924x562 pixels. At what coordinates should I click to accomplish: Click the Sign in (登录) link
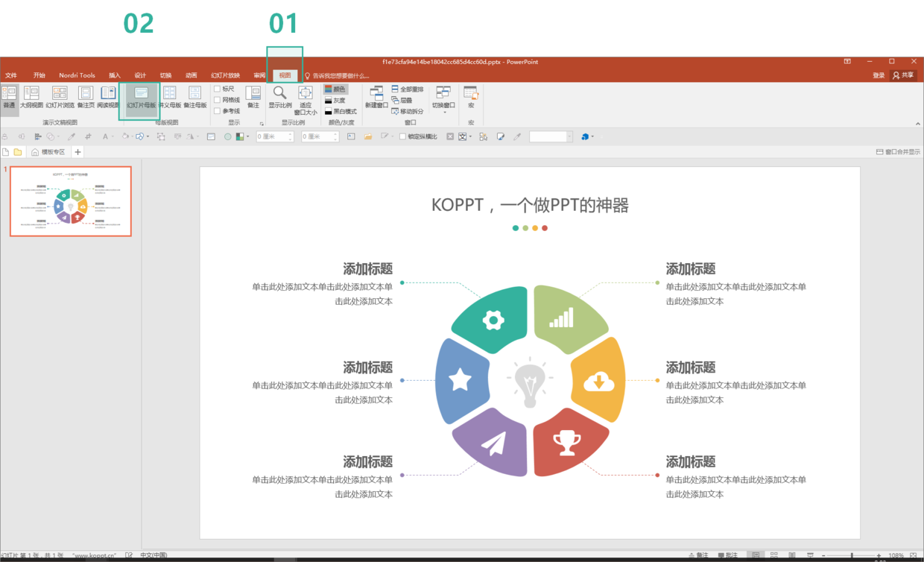point(879,75)
